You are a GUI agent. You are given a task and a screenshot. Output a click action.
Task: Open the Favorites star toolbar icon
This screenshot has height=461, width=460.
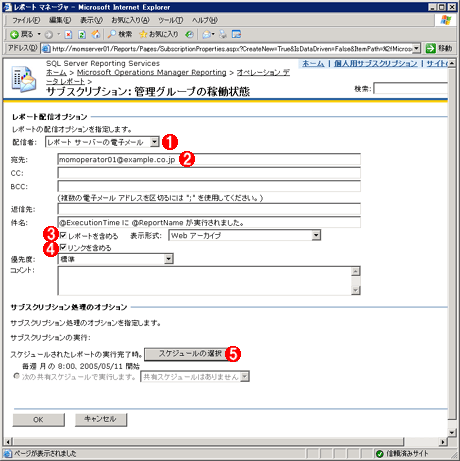pos(143,34)
